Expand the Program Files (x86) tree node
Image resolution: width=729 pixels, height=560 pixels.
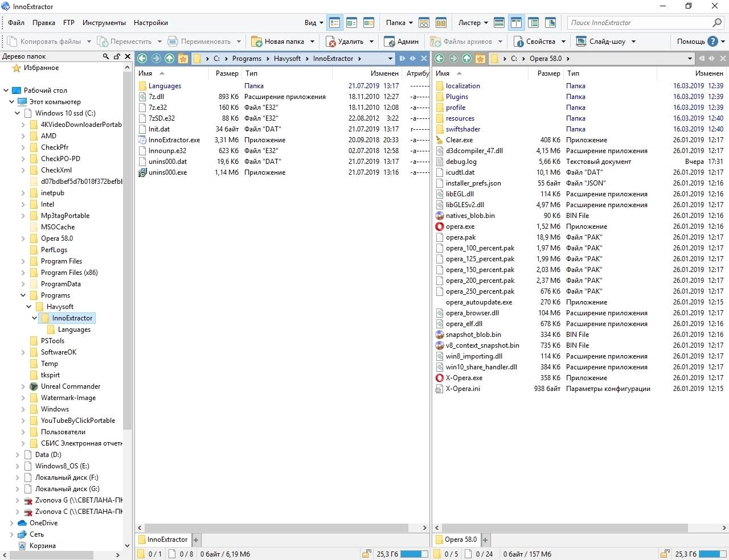pyautogui.click(x=23, y=273)
